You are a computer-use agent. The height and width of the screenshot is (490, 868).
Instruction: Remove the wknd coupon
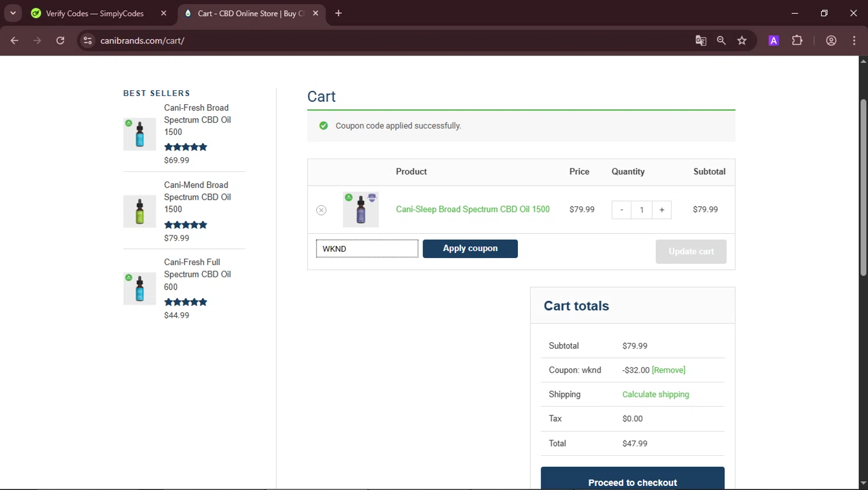668,370
